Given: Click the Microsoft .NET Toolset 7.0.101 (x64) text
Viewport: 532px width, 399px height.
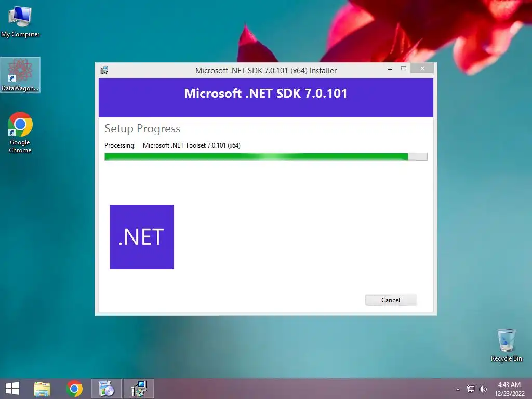Looking at the screenshot, I should click(191, 145).
